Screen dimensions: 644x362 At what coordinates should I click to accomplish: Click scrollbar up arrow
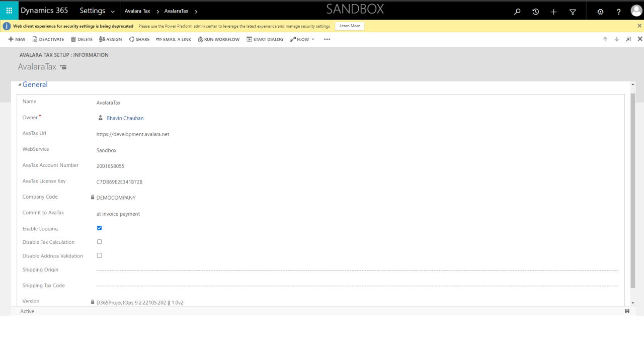point(633,84)
